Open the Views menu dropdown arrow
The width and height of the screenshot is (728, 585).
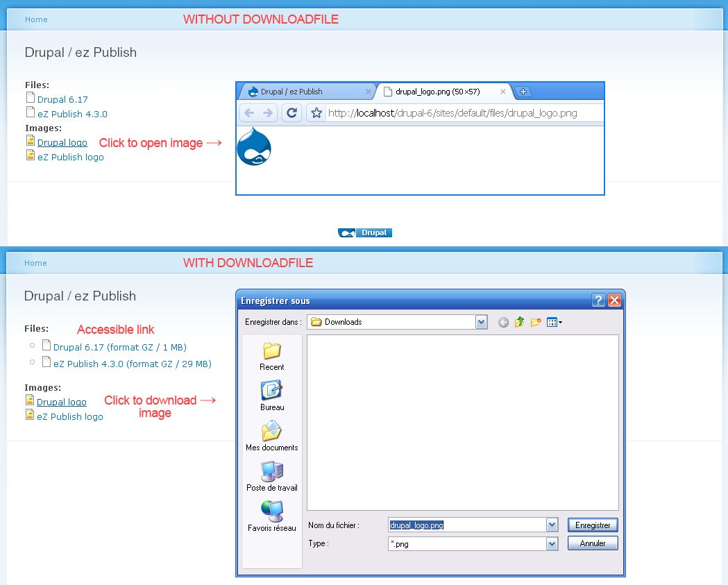559,322
